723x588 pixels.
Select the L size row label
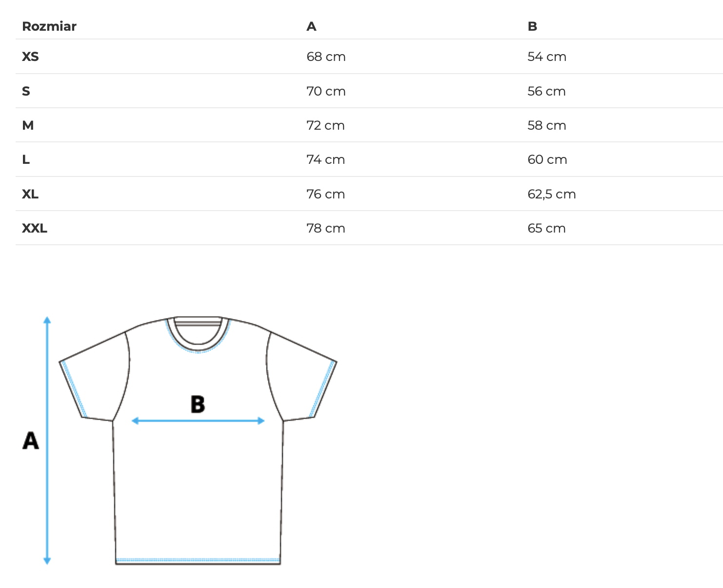(26, 159)
